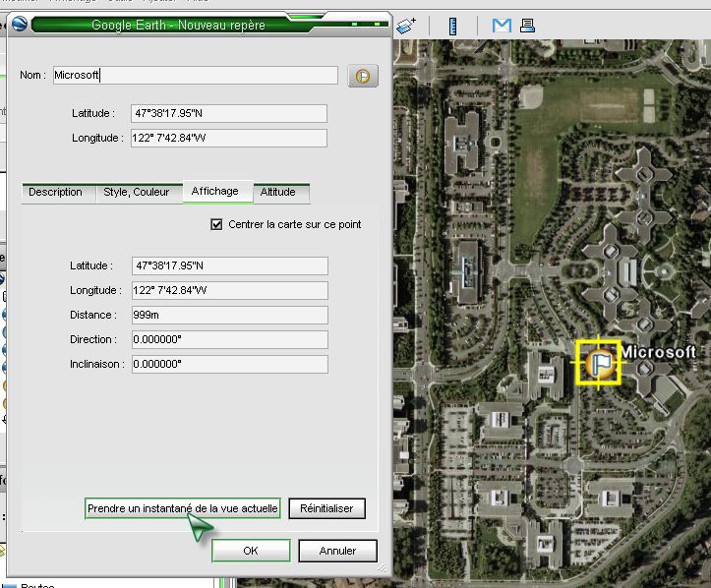Click the Direction field
The height and width of the screenshot is (588, 711).
(x=230, y=339)
